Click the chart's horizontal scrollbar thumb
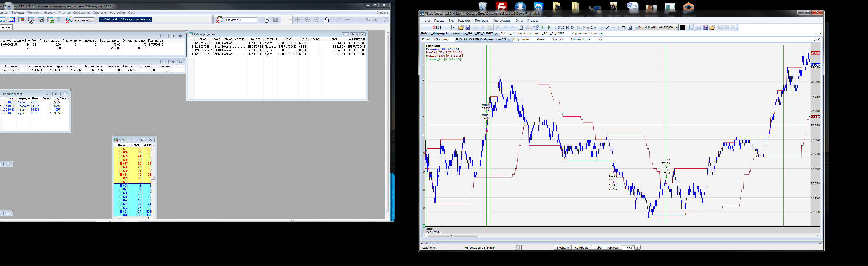This screenshot has height=266, width=868. pyautogui.click(x=452, y=236)
